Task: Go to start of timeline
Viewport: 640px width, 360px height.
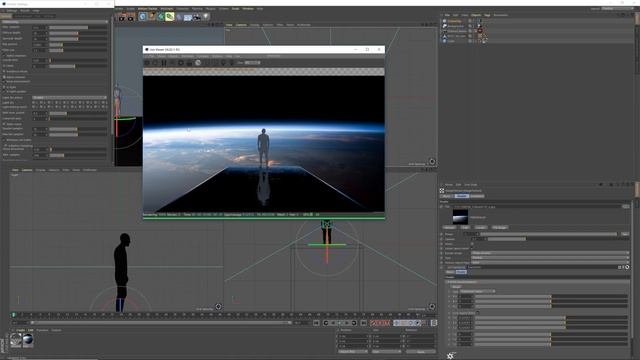Action: [x=316, y=323]
